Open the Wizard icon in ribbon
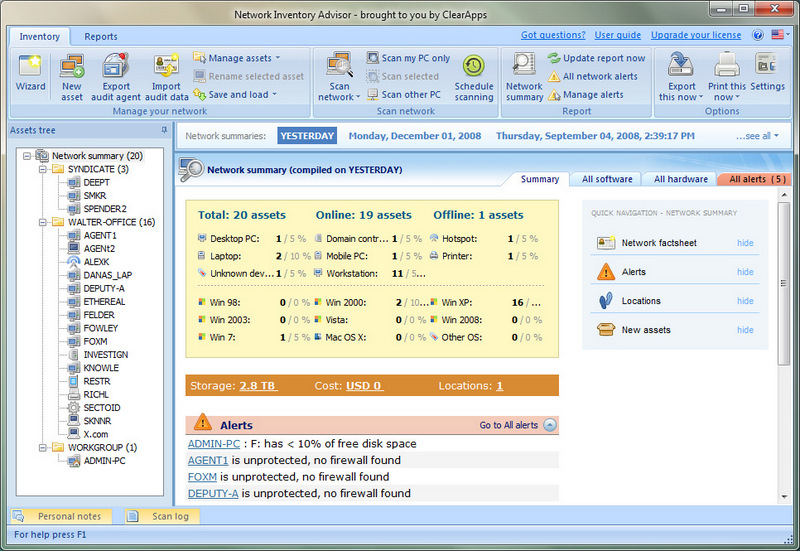The width and height of the screenshot is (800, 551). coord(30,66)
